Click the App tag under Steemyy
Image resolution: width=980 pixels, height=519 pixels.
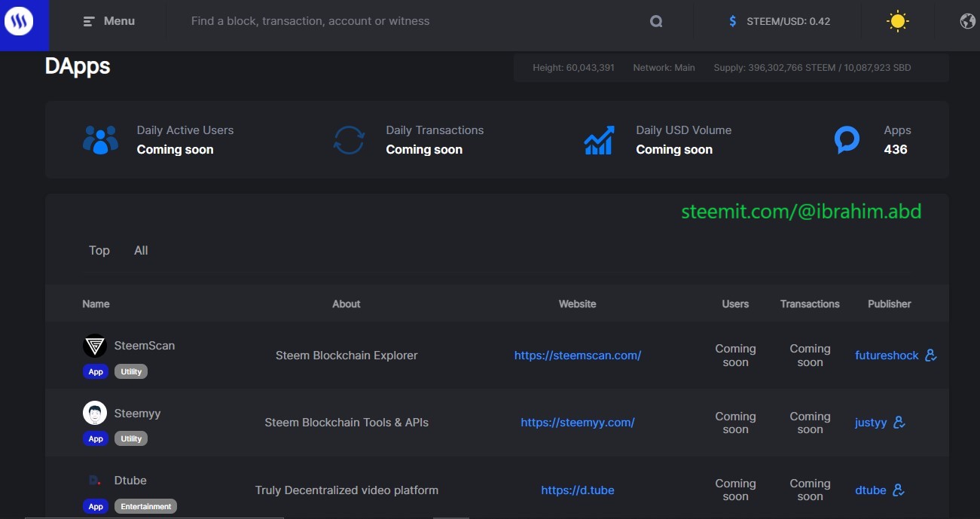96,438
